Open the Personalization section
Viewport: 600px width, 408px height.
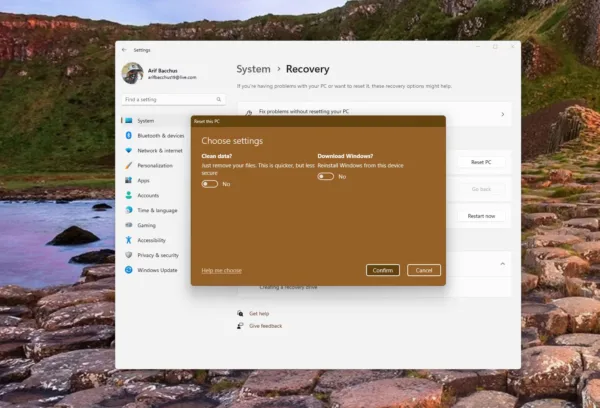click(x=155, y=165)
